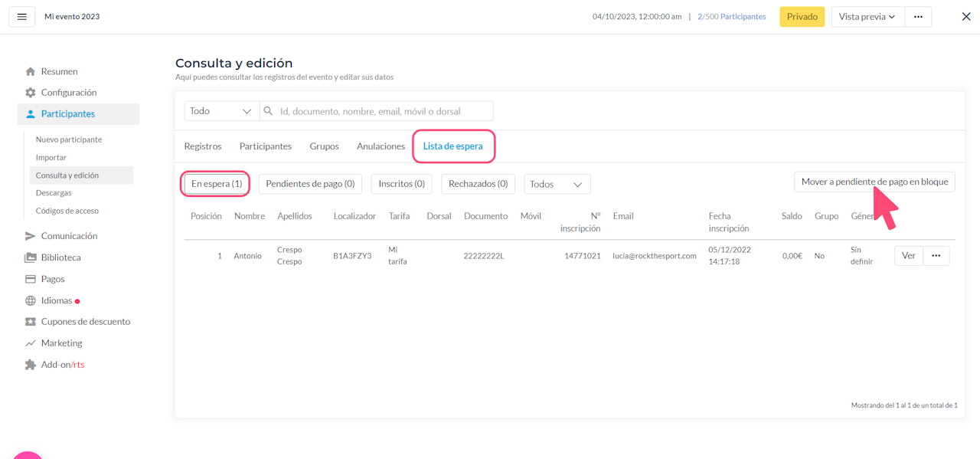Filter by En espera (1)

(x=217, y=184)
